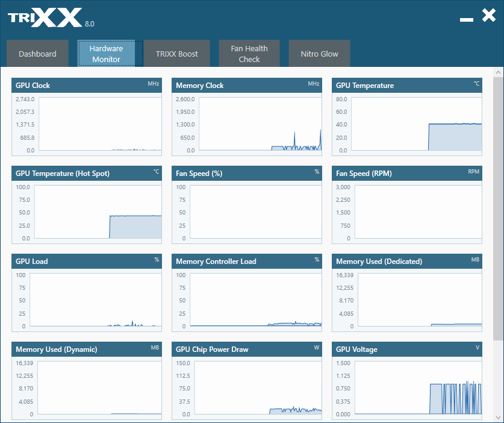Click the V unit label on GPU Voltage
This screenshot has width=504, height=423.
pyautogui.click(x=478, y=348)
